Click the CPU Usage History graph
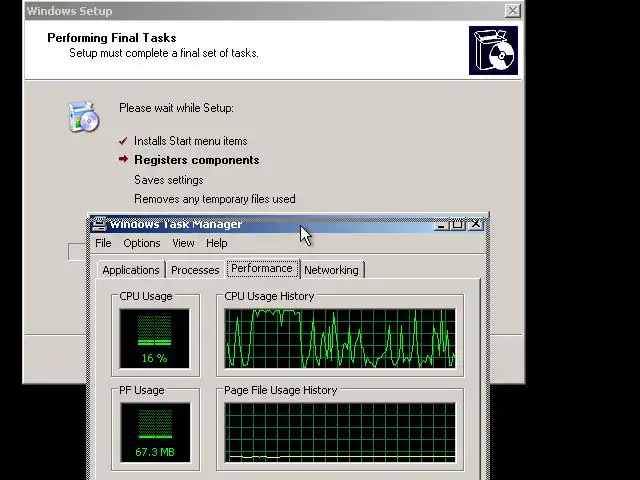640x480 pixels. point(340,339)
